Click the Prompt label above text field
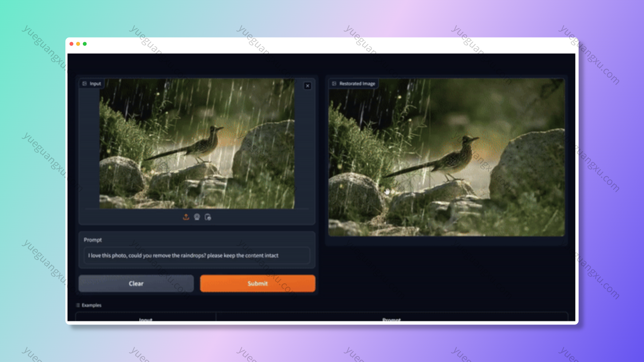 pyautogui.click(x=93, y=240)
